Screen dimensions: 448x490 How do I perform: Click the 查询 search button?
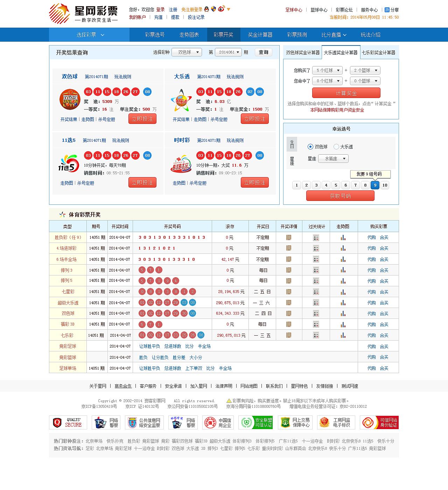click(x=263, y=52)
